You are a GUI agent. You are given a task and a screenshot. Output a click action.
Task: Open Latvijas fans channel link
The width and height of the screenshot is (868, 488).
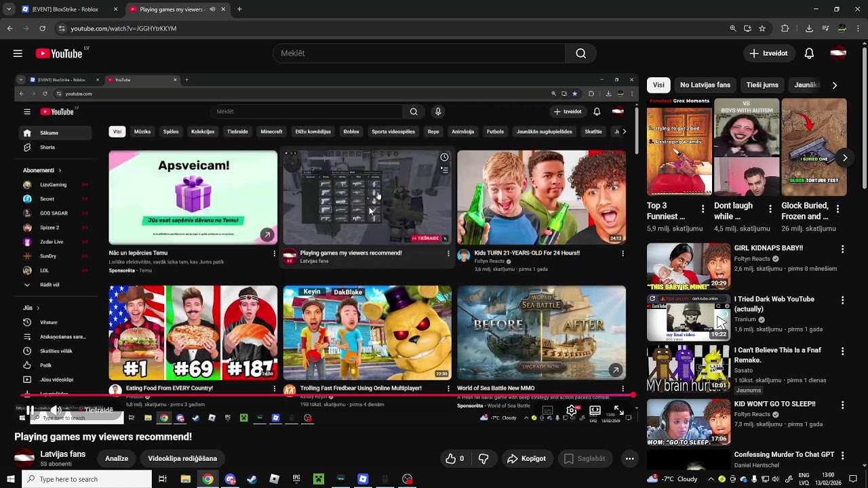[62, 454]
